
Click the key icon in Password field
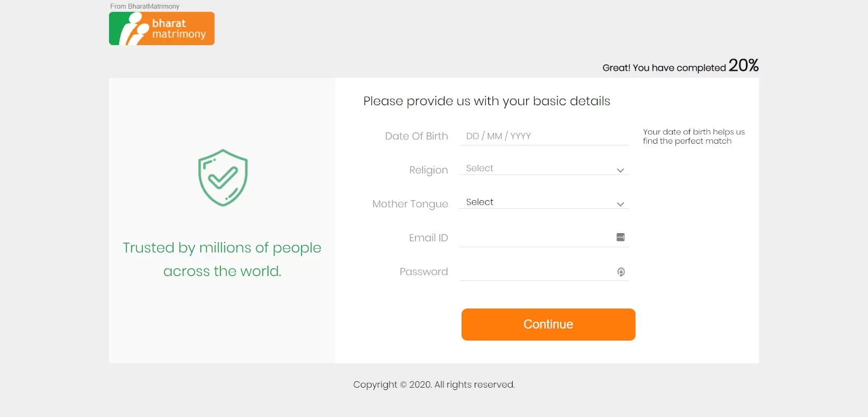[x=621, y=272]
